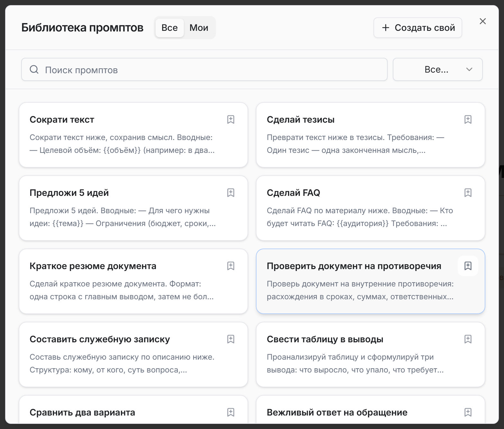
Task: Open the "Сделай тезисы" prompt card
Action: (371, 135)
